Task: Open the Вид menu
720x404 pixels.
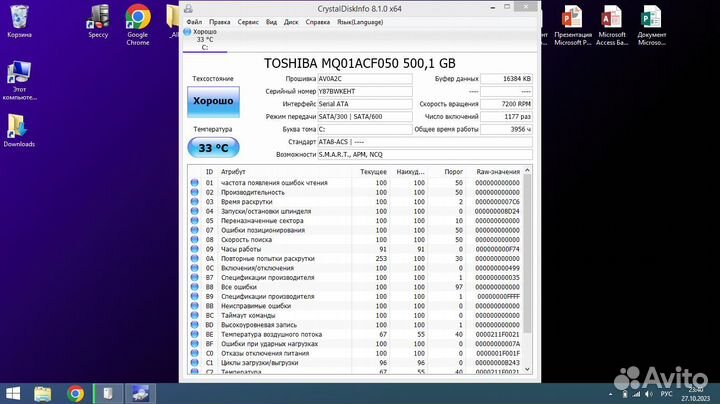Action: [x=271, y=22]
